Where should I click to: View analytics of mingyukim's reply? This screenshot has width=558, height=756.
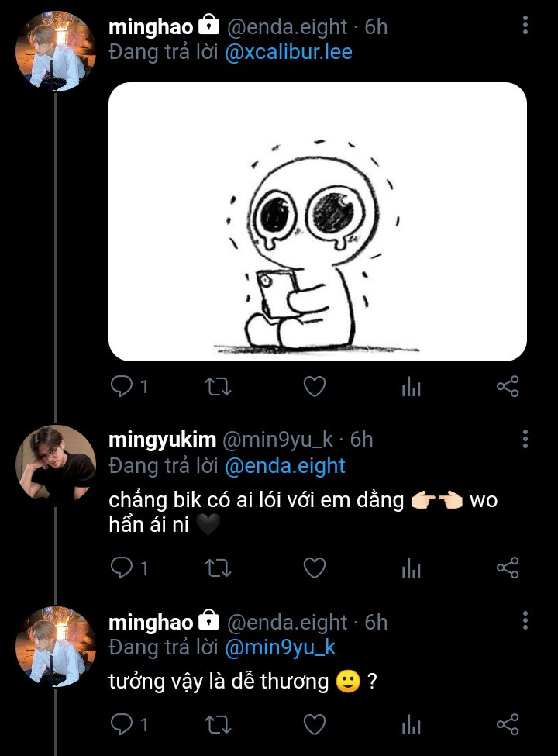click(411, 568)
